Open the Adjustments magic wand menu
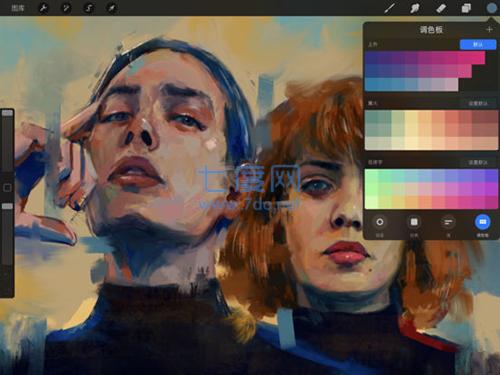This screenshot has height=375, width=500. tap(66, 8)
